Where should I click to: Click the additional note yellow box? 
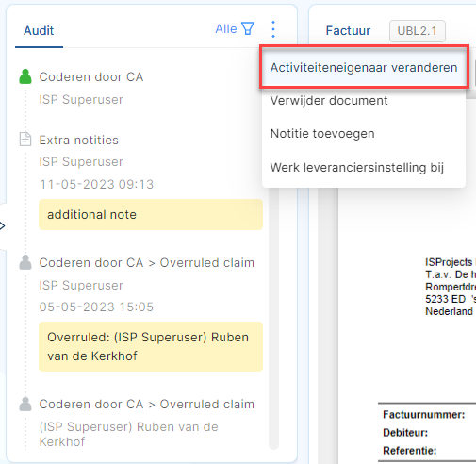(151, 215)
